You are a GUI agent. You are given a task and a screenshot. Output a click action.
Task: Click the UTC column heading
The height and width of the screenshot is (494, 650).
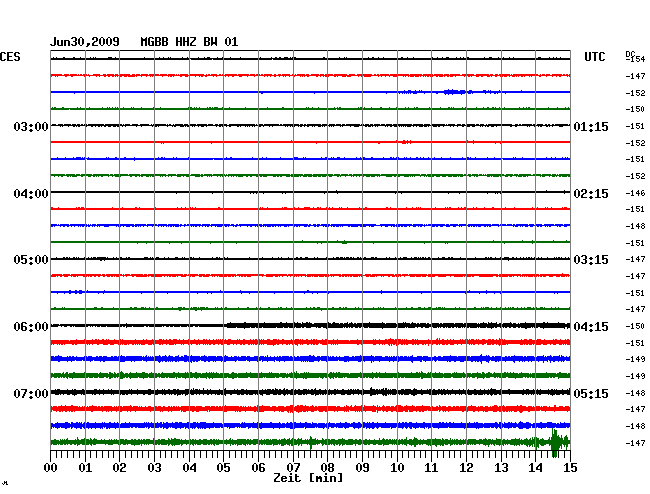(x=594, y=57)
